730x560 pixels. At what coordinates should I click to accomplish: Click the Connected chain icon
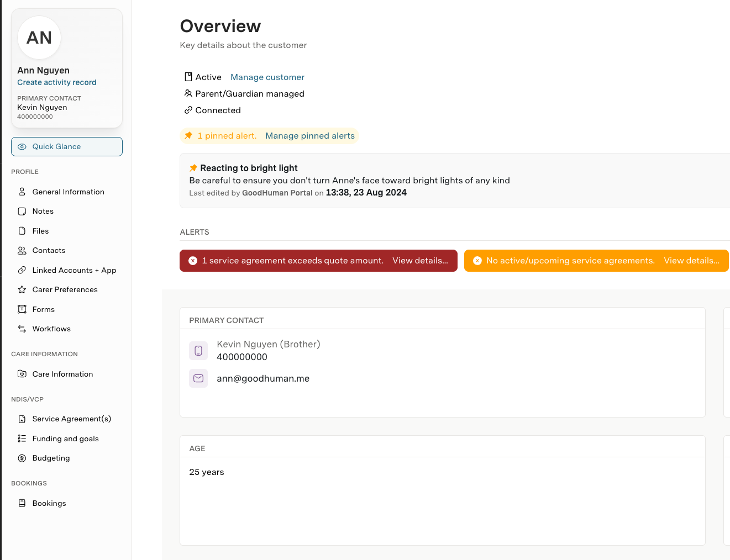pos(188,110)
